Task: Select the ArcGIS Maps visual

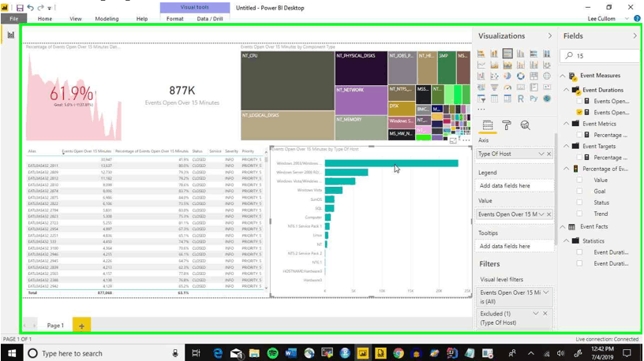Action: pos(547,99)
